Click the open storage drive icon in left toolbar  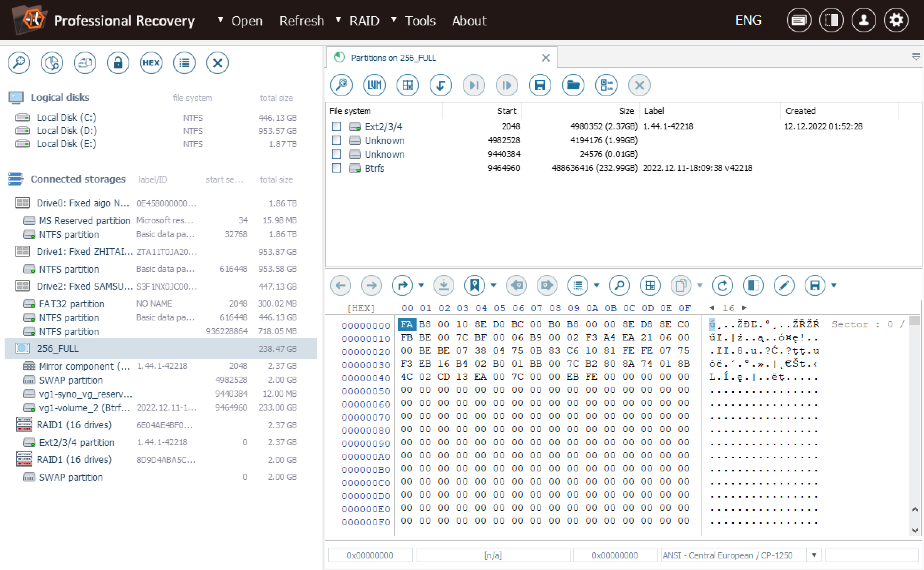85,63
